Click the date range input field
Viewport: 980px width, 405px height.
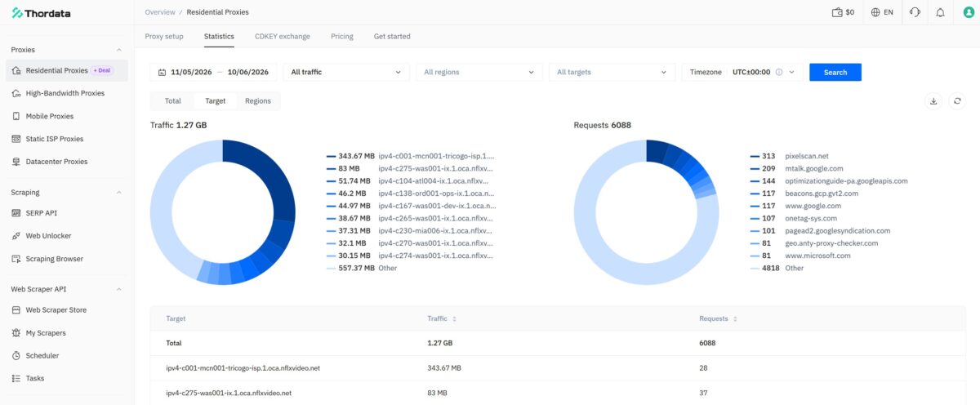click(x=214, y=72)
